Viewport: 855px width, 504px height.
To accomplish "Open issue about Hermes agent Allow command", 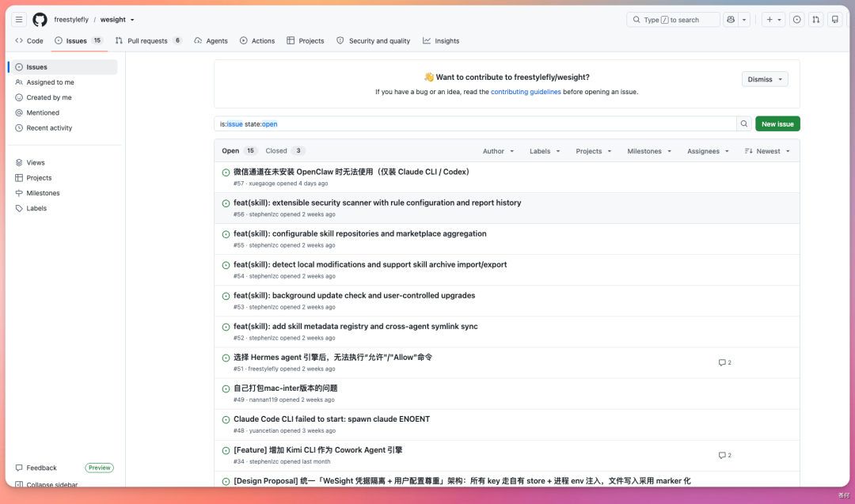I will tap(332, 358).
